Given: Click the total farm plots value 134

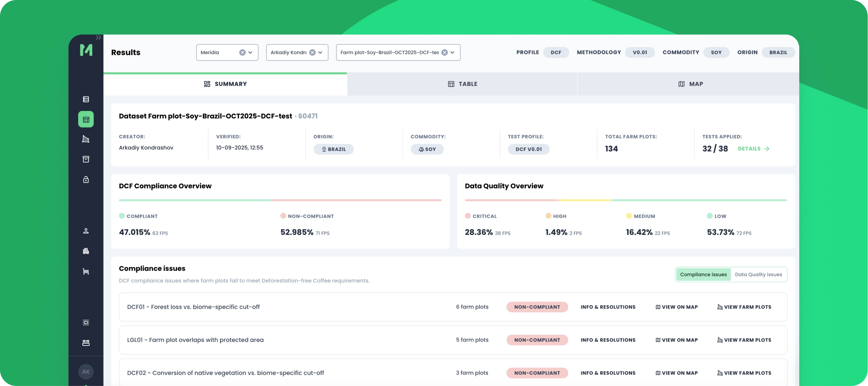Looking at the screenshot, I should [611, 149].
